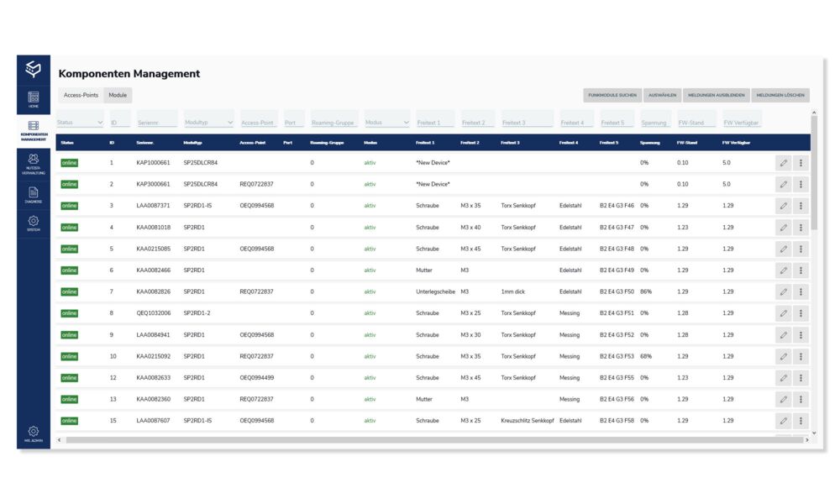This screenshot has height=504, width=840.
Task: Edit row LAA0087371 with pencil icon
Action: (783, 206)
